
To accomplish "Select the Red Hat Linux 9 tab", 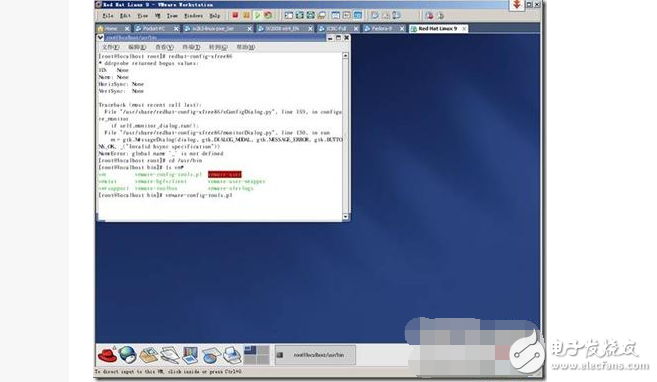I will (x=437, y=28).
